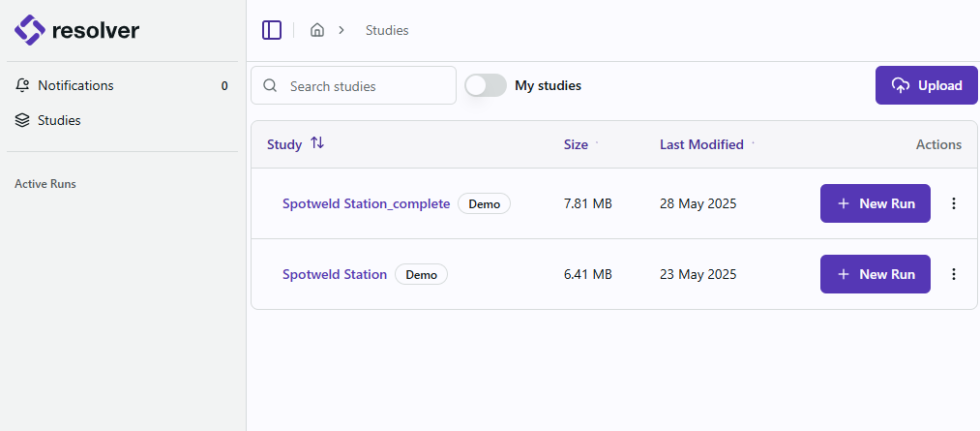Click the magnifier icon in search box
The width and height of the screenshot is (980, 431).
tap(270, 85)
